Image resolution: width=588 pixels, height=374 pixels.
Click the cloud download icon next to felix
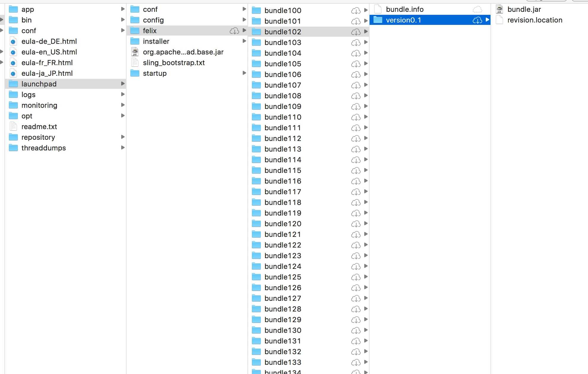pyautogui.click(x=234, y=31)
